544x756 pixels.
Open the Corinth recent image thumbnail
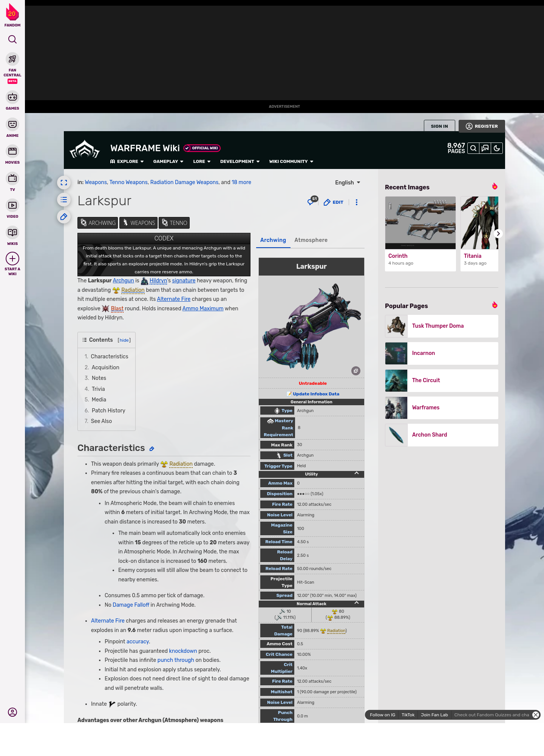(x=420, y=223)
